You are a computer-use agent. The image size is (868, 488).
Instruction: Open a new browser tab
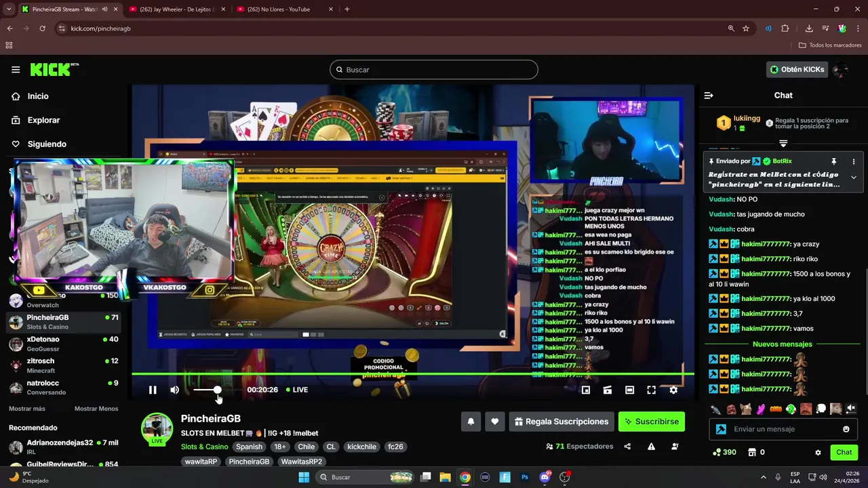tap(347, 9)
